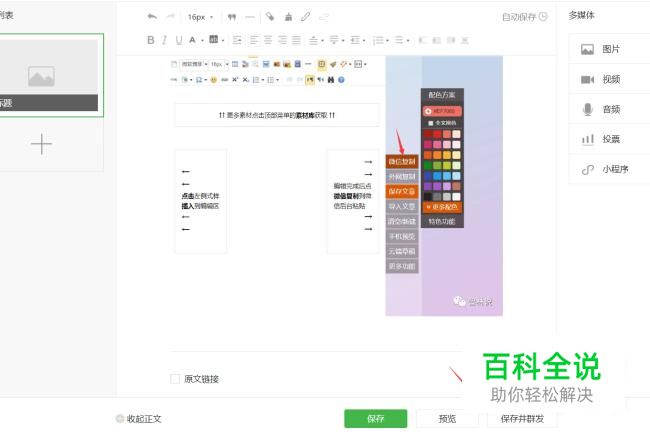Toggle underline formatting

(x=179, y=40)
